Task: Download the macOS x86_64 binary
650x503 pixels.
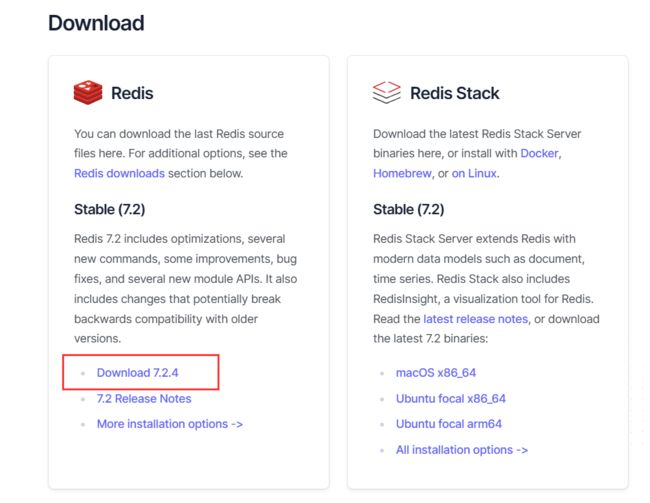Action: [x=436, y=373]
